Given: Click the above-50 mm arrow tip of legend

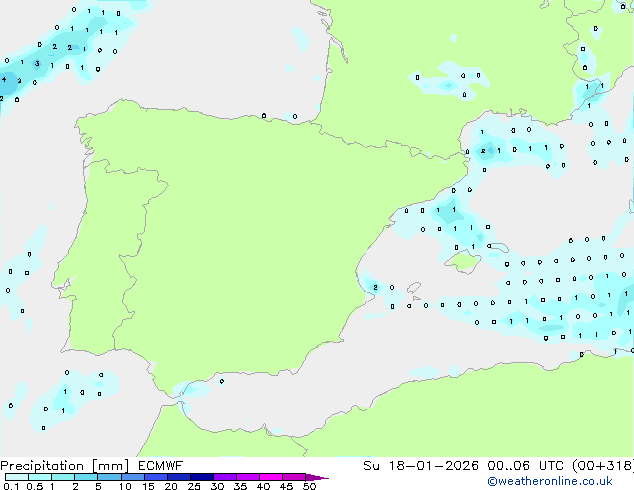Looking at the screenshot, I should (x=317, y=477).
